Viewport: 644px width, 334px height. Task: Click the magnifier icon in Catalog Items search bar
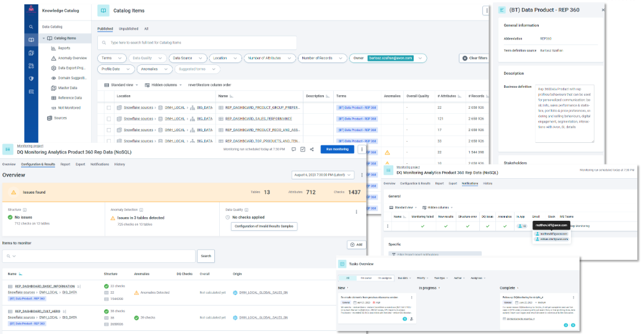click(104, 43)
